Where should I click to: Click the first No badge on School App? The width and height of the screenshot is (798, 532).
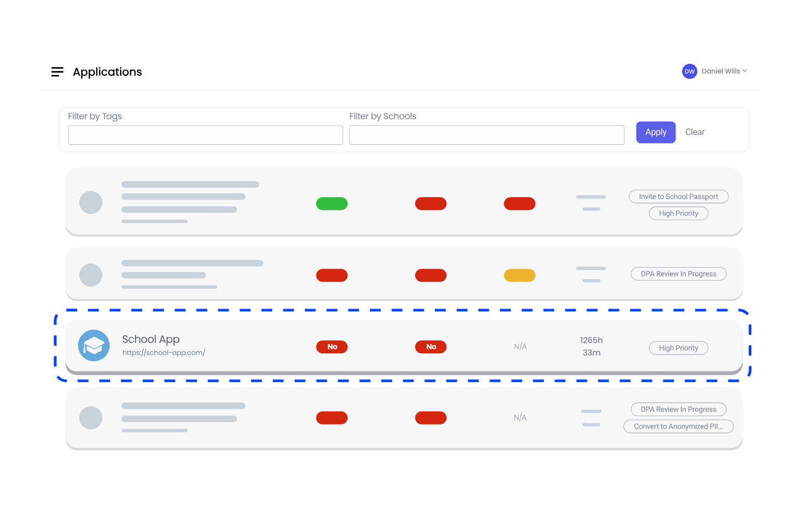[x=332, y=347]
